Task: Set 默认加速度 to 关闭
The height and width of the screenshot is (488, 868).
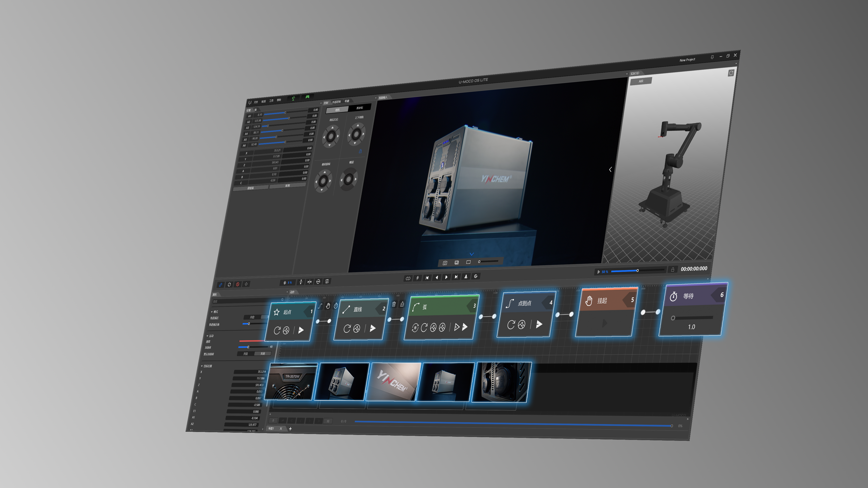Action: (x=262, y=354)
